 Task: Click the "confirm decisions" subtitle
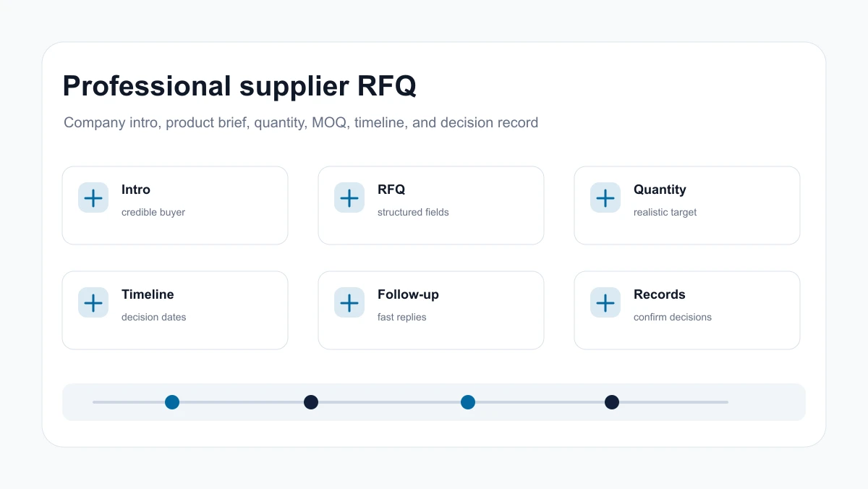pos(673,317)
